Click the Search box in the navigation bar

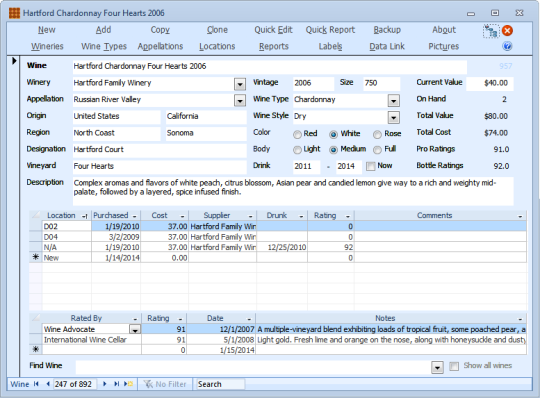click(x=220, y=384)
